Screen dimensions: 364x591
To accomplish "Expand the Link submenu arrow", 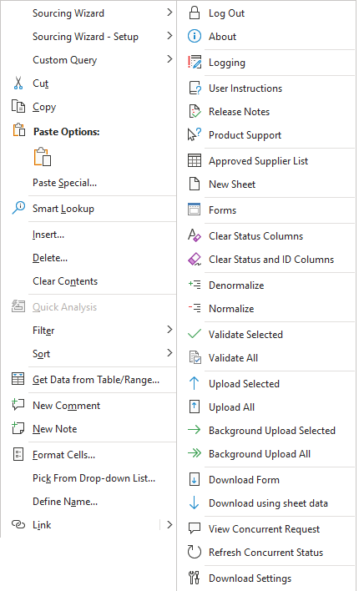I will pos(169,524).
